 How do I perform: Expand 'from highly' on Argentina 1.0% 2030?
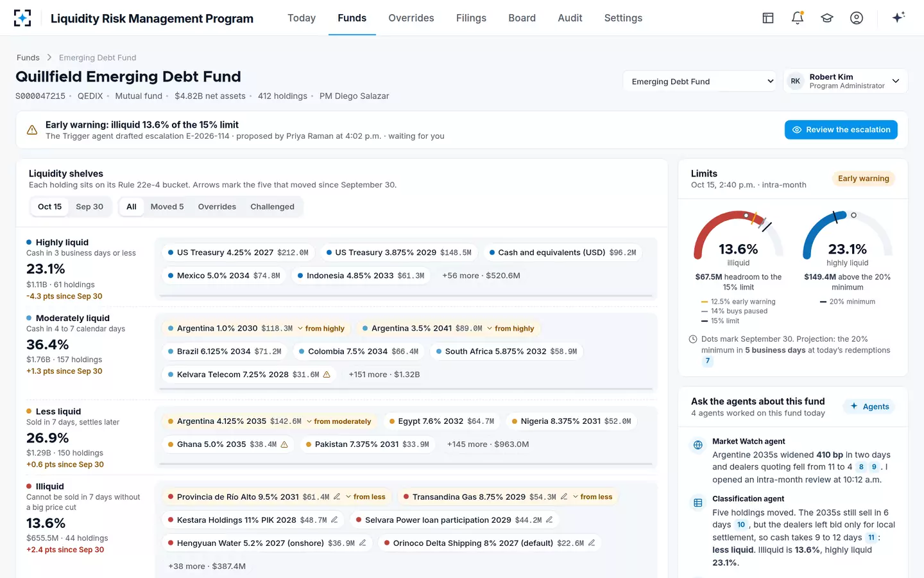click(x=321, y=329)
